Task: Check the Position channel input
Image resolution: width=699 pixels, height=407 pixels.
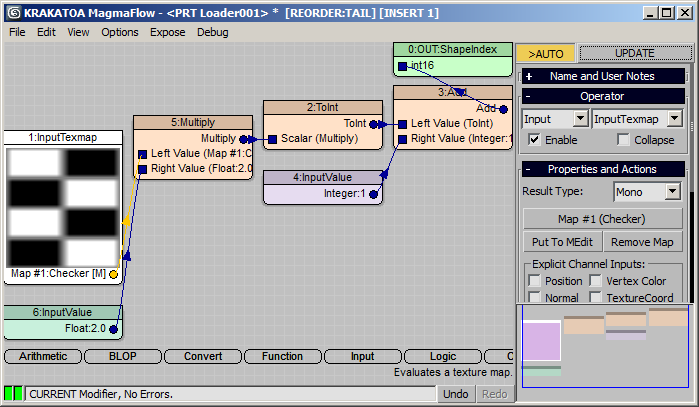Action: 534,281
